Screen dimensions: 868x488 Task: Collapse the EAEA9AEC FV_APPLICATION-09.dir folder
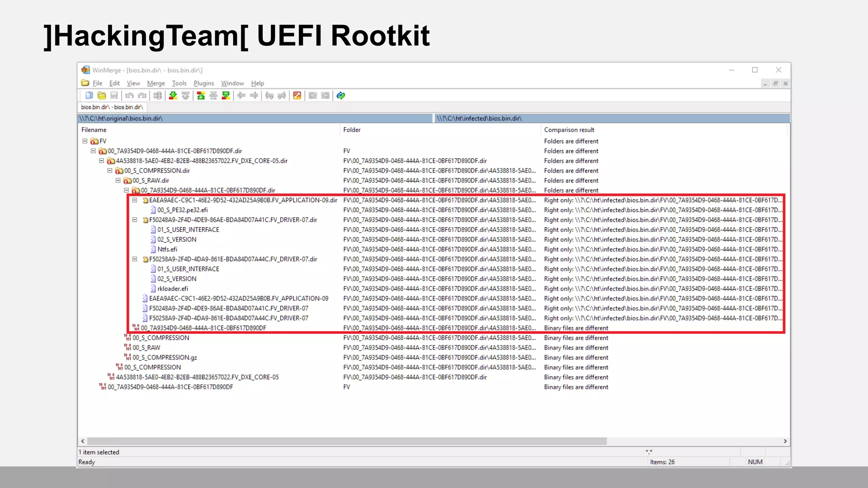135,200
